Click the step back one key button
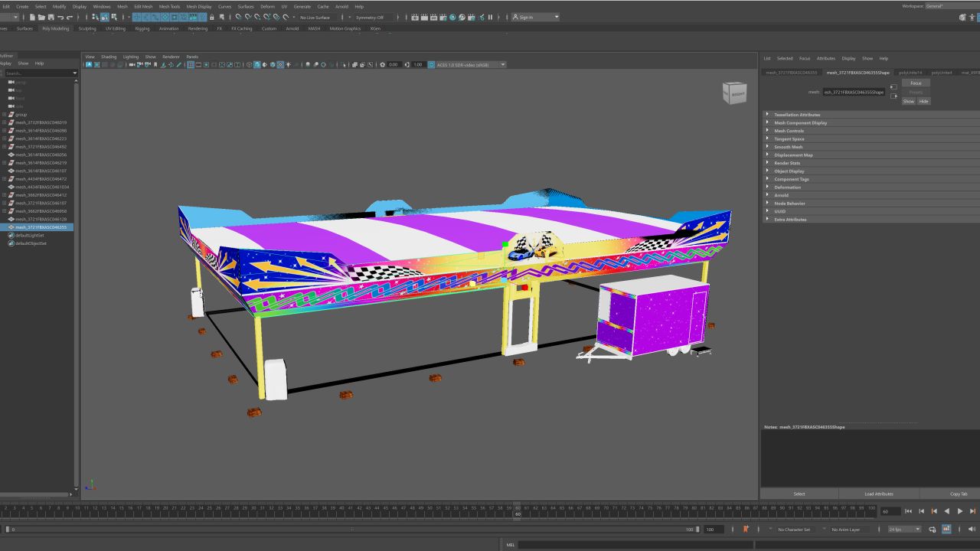 click(934, 511)
